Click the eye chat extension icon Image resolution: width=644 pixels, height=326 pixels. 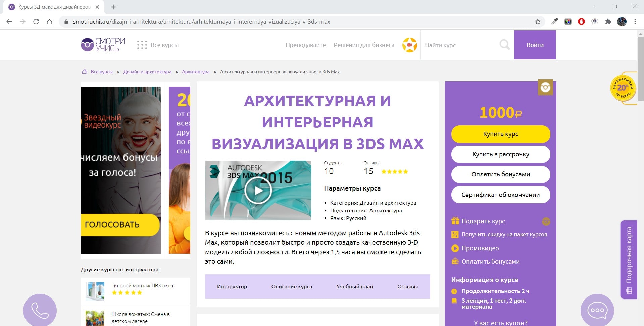(x=595, y=22)
